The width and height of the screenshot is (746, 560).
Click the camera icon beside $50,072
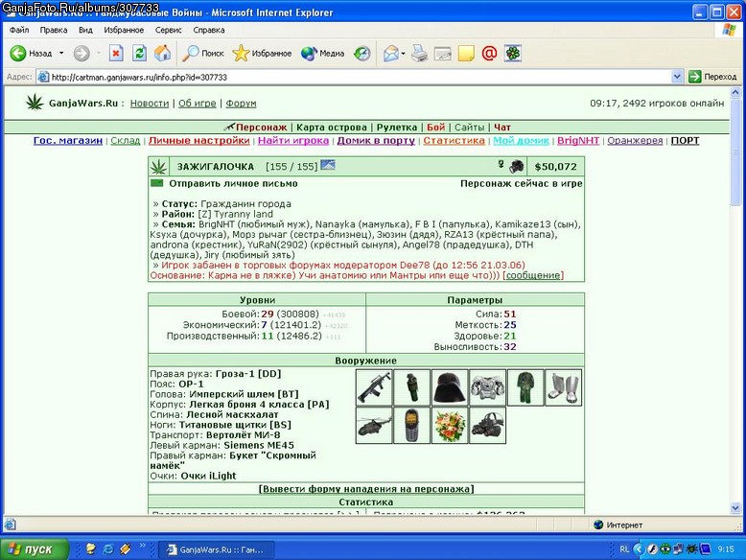tap(516, 167)
